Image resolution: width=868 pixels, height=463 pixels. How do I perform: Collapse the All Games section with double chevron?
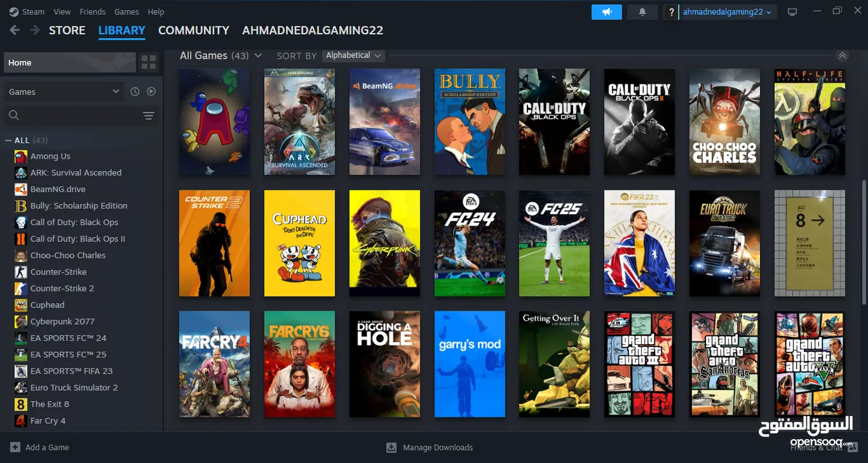(842, 56)
